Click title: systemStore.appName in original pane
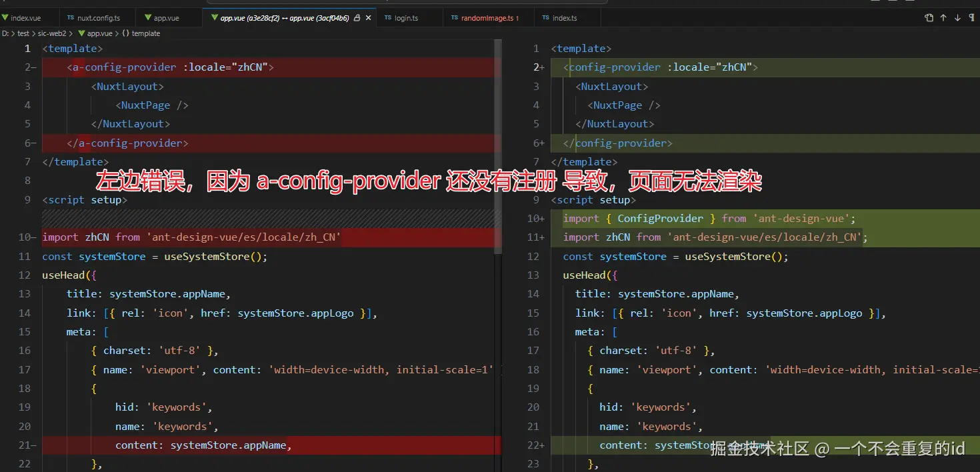 coord(149,293)
